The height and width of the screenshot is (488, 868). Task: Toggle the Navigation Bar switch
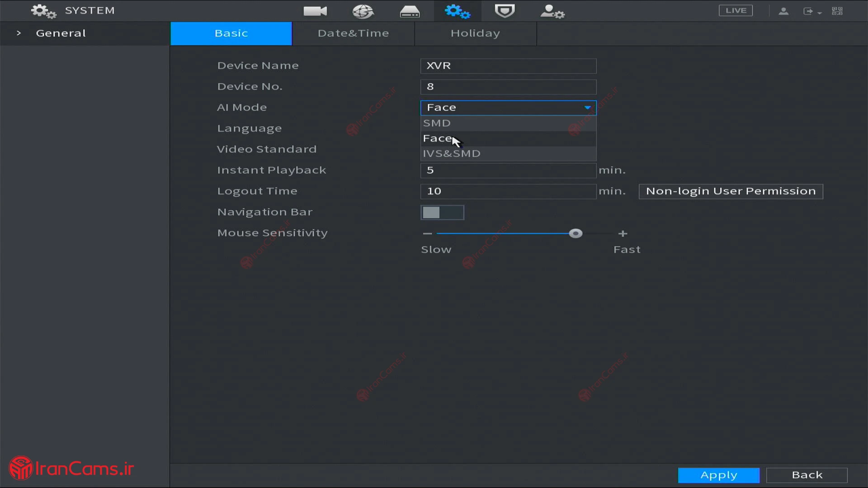(x=442, y=212)
